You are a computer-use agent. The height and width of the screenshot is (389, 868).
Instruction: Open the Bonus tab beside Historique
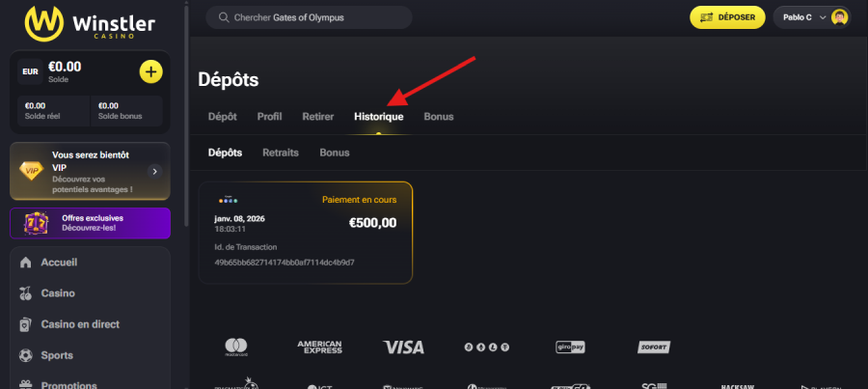point(438,117)
